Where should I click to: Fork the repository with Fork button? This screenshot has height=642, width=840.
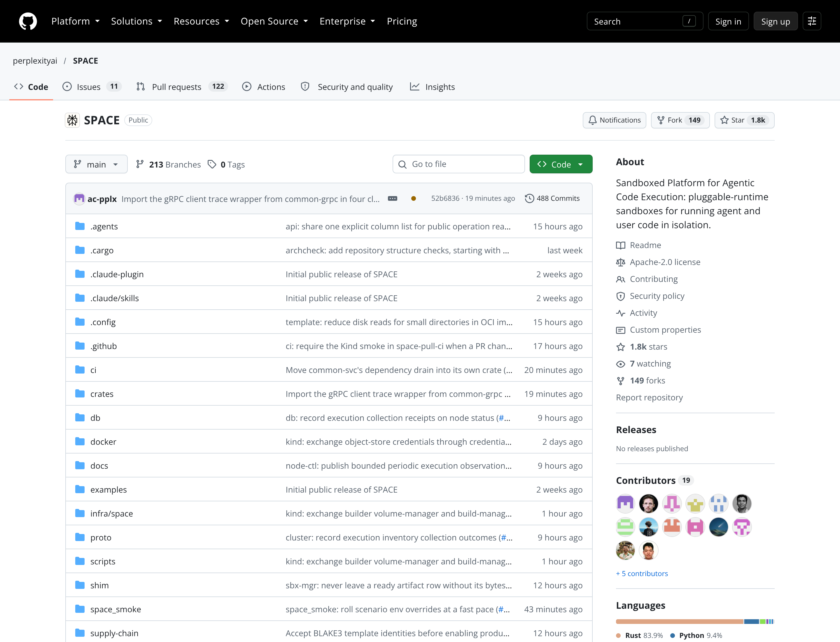(680, 120)
